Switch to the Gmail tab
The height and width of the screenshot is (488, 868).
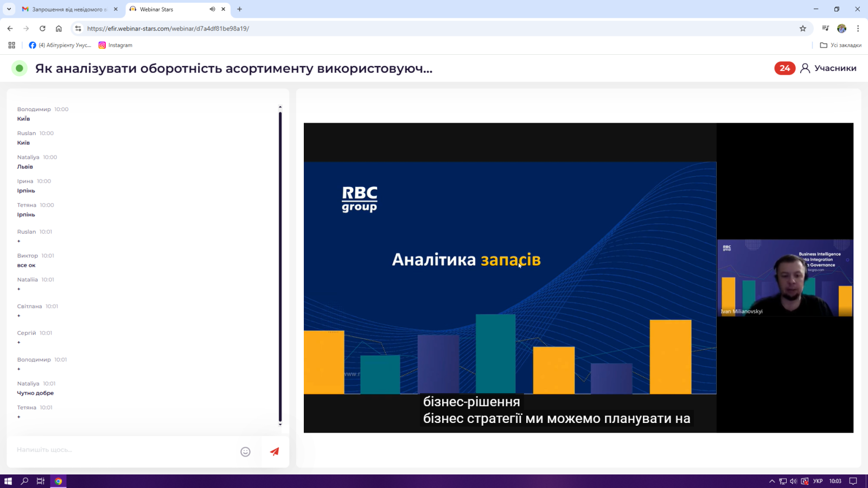click(69, 9)
